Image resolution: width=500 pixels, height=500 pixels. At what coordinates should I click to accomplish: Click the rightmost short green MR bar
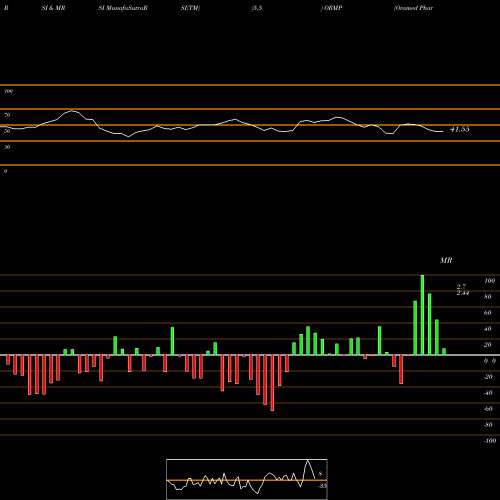tap(444, 352)
